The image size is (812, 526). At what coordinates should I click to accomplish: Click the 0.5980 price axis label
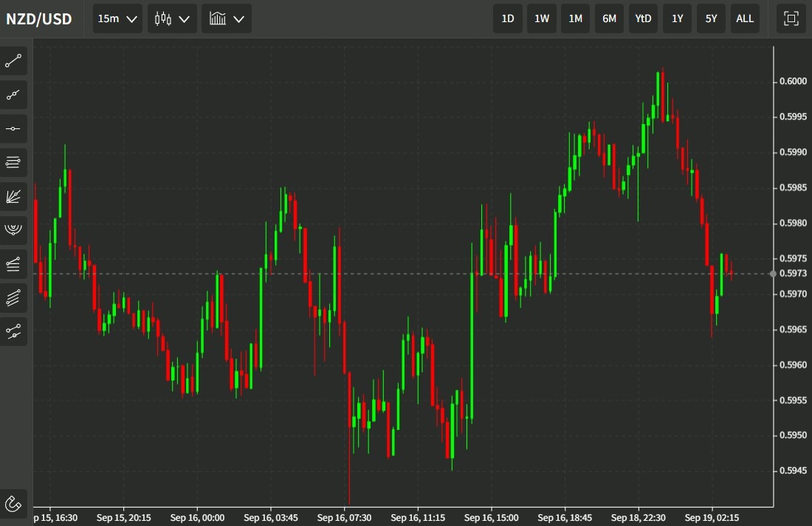coord(793,223)
